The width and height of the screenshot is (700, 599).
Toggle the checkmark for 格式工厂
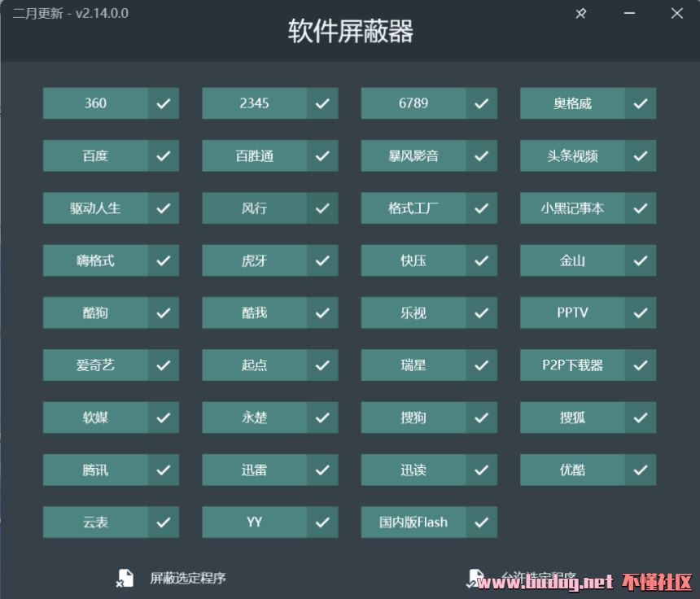coord(481,208)
